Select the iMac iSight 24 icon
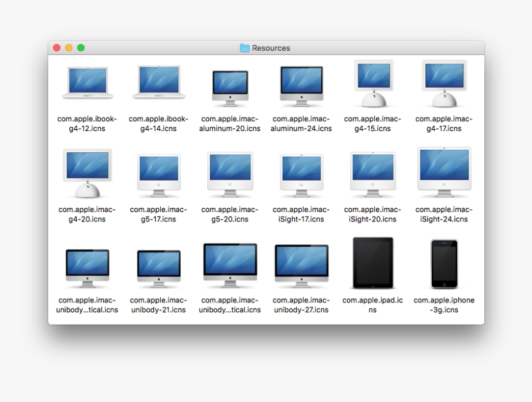532x402 pixels. coord(444,173)
